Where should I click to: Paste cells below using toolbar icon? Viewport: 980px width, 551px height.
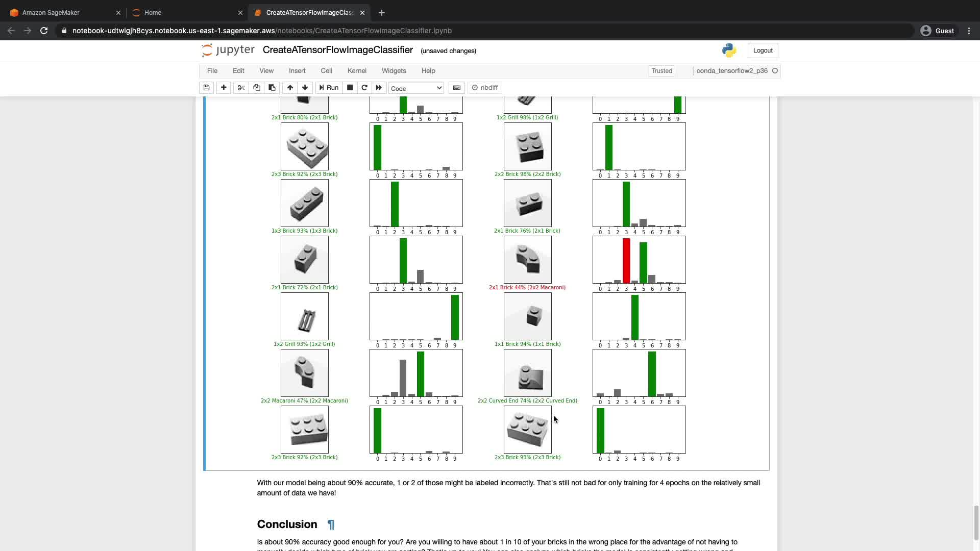(x=272, y=88)
